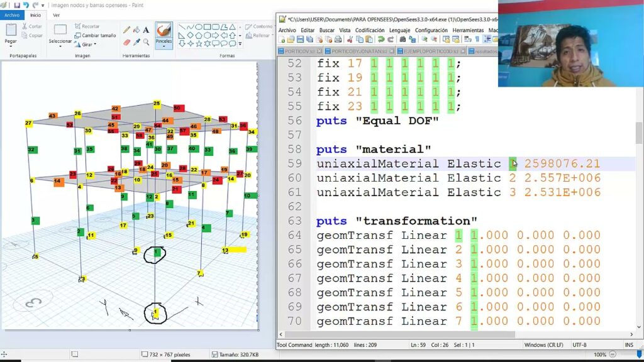Pick the Eraser tool in Paint
This screenshot has height=362, width=644.
pos(127,41)
